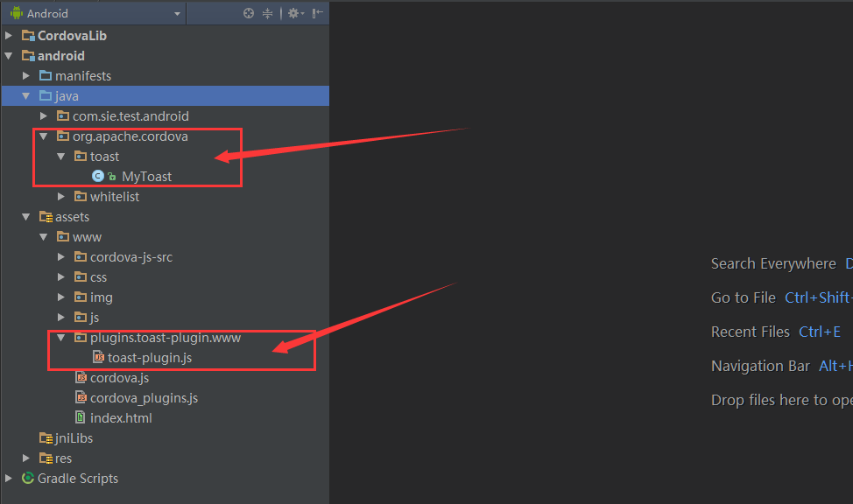Click the www folder icon
Image resolution: width=853 pixels, height=504 pixels.
[x=63, y=236]
